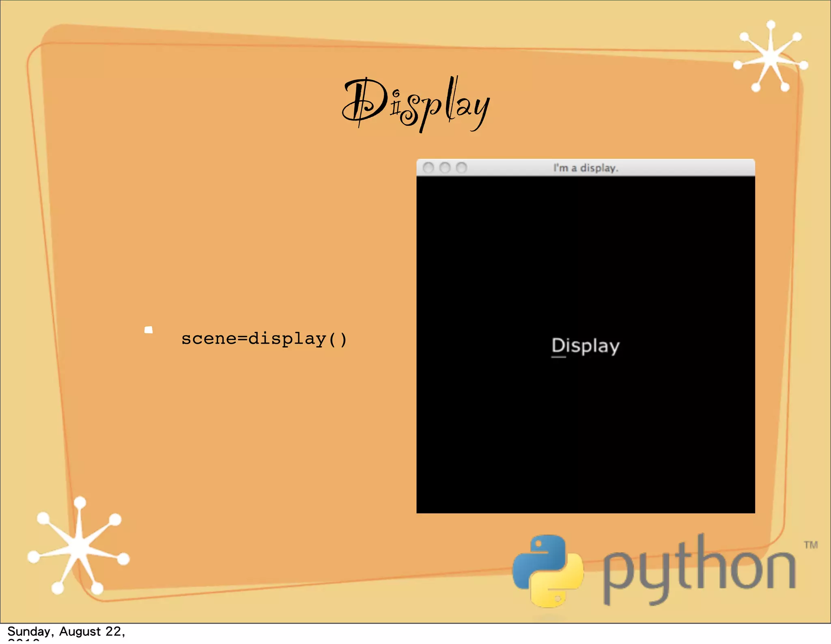Click the empty title bar area right of title

pos(690,168)
